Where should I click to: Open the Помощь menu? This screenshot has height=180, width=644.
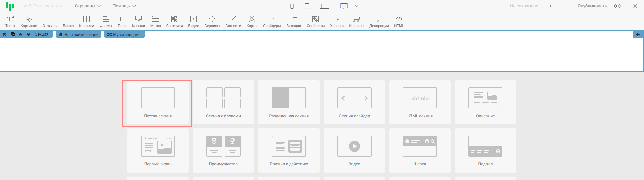124,6
